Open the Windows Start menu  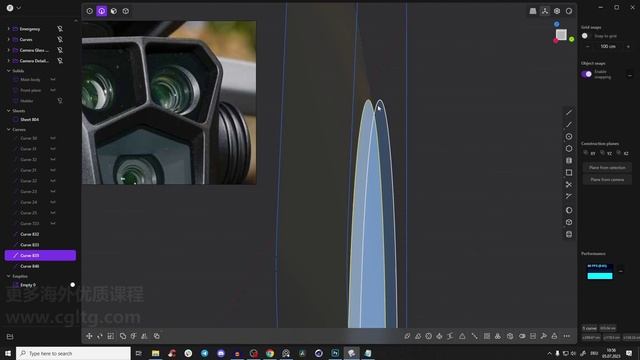(x=8, y=353)
